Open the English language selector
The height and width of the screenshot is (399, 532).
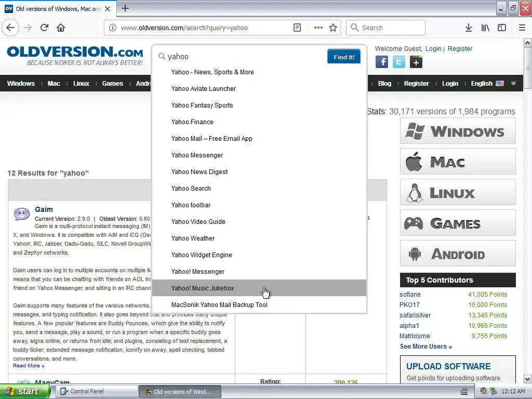pyautogui.click(x=487, y=84)
